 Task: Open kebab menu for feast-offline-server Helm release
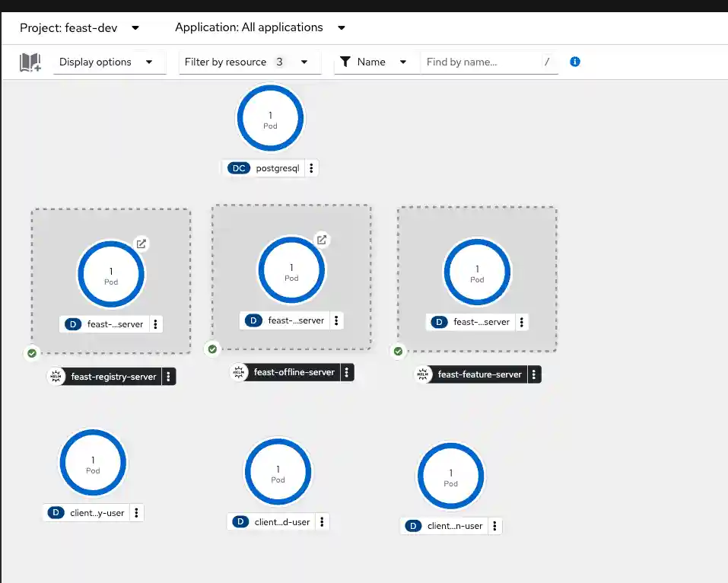tap(347, 373)
